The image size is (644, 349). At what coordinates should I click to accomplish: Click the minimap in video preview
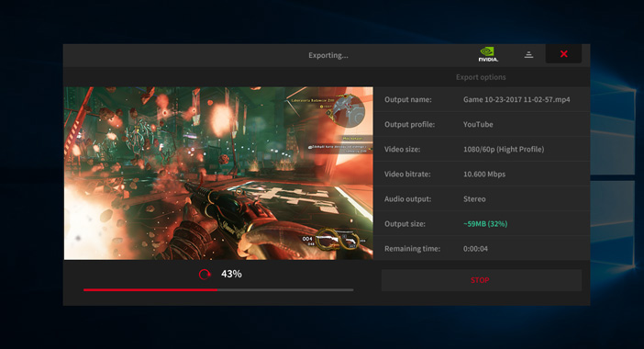(x=349, y=110)
